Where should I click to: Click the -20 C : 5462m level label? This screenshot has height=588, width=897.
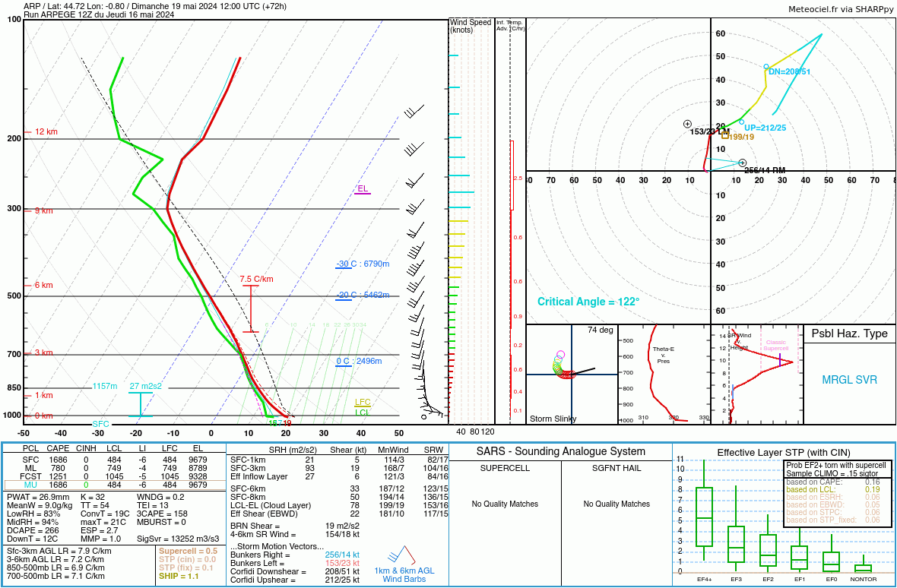pos(363,295)
